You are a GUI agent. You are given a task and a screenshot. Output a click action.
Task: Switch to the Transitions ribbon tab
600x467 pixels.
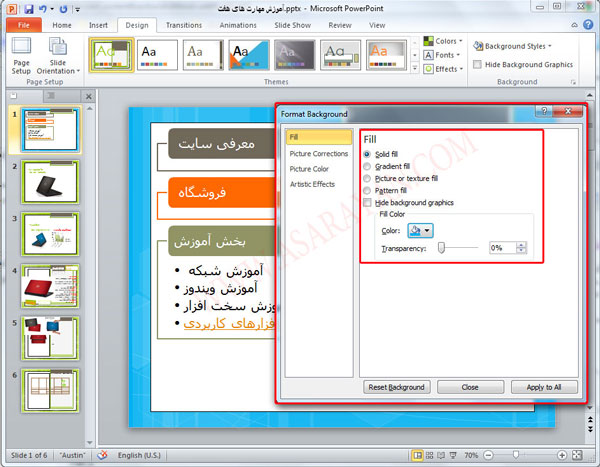pos(183,24)
